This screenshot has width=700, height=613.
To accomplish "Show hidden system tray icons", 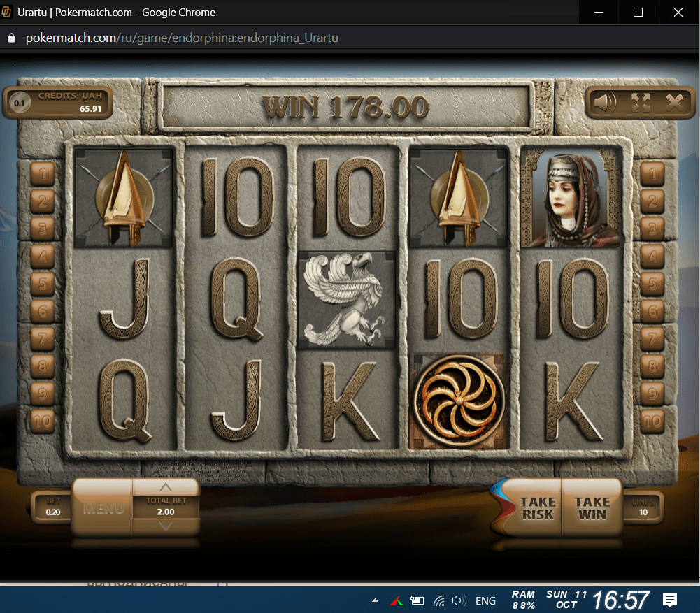I will click(375, 600).
